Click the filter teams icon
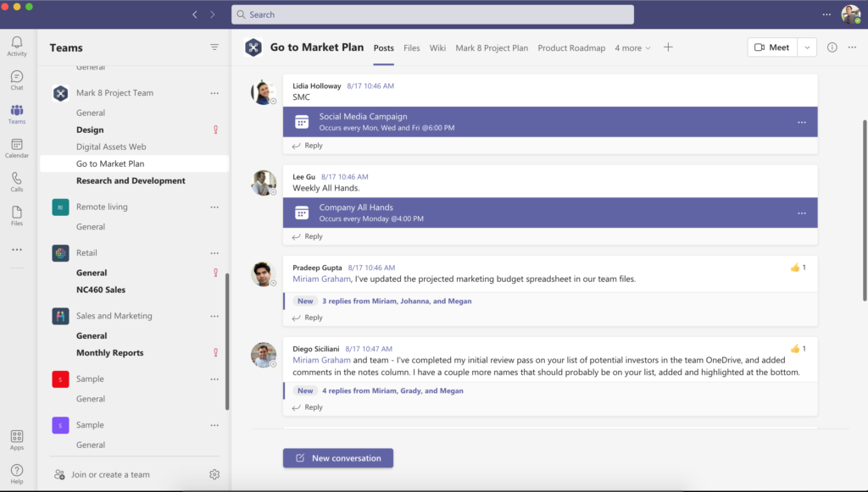The image size is (868, 492). pos(214,47)
